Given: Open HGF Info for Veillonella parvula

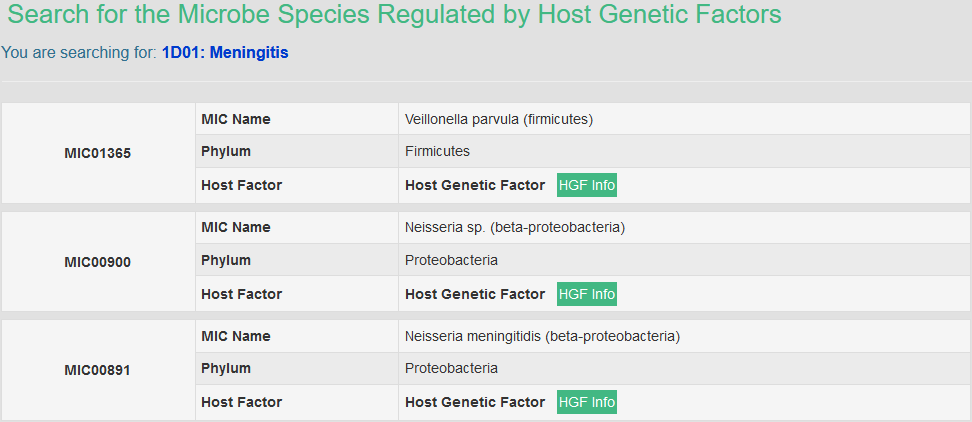Looking at the screenshot, I should point(586,185).
